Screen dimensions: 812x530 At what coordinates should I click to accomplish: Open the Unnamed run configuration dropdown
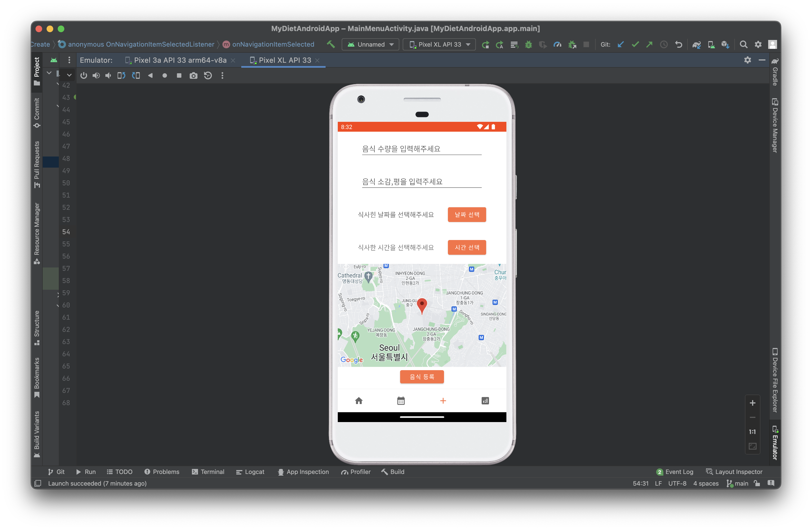pyautogui.click(x=370, y=44)
